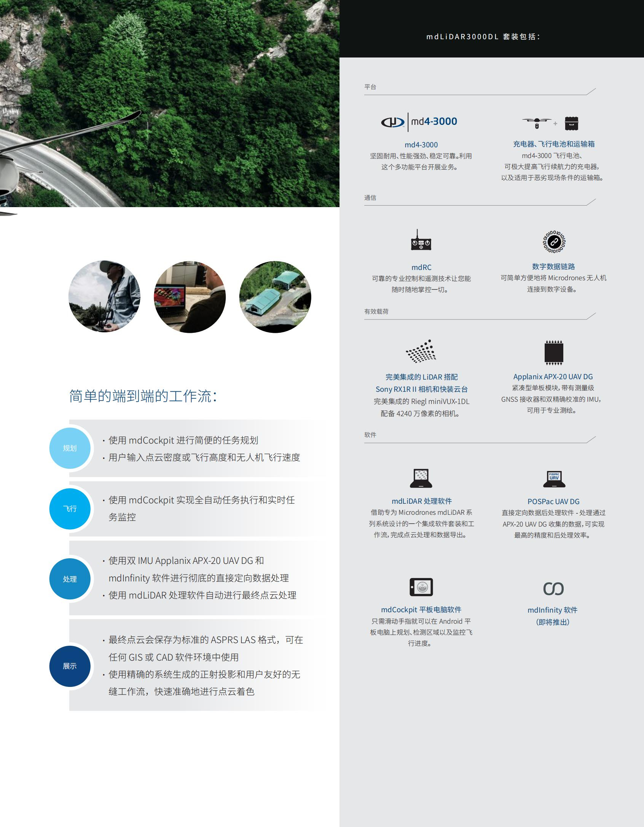The image size is (644, 827).
Task: Click the 配备 4240 万像素的相机 line
Action: point(420,414)
